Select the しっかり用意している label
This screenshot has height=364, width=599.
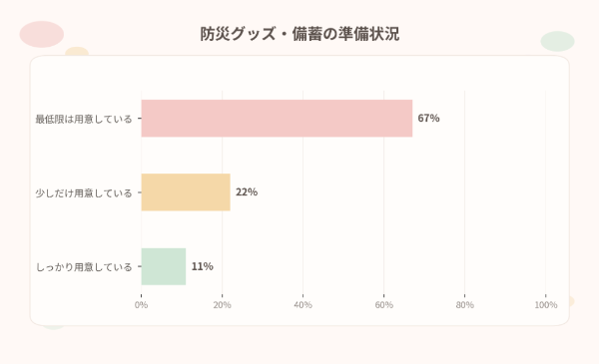pos(84,266)
